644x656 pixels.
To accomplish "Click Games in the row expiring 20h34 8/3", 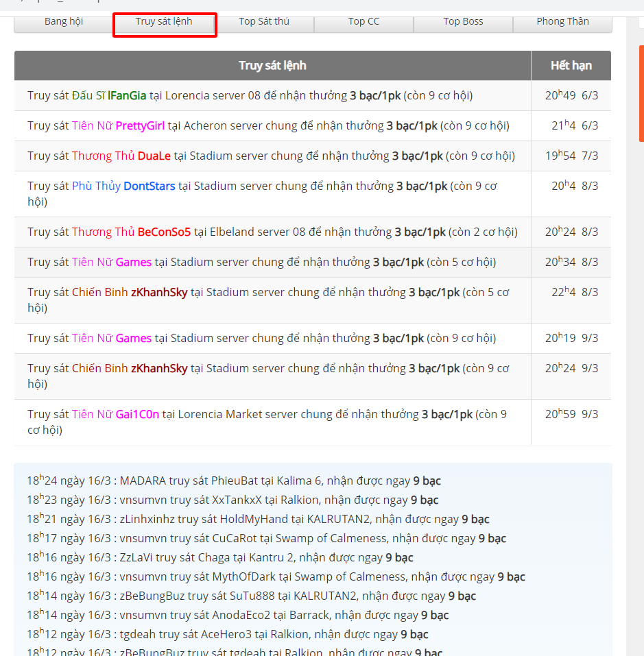I will tap(133, 263).
